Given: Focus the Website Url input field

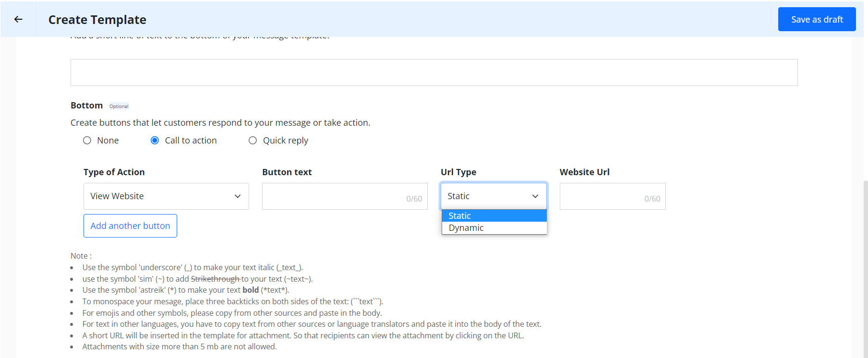Looking at the screenshot, I should [613, 196].
